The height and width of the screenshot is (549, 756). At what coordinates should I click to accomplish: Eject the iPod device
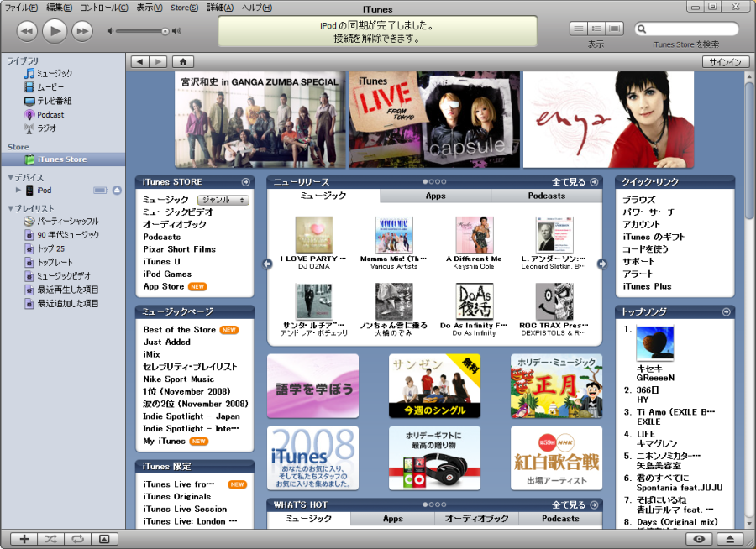click(117, 190)
